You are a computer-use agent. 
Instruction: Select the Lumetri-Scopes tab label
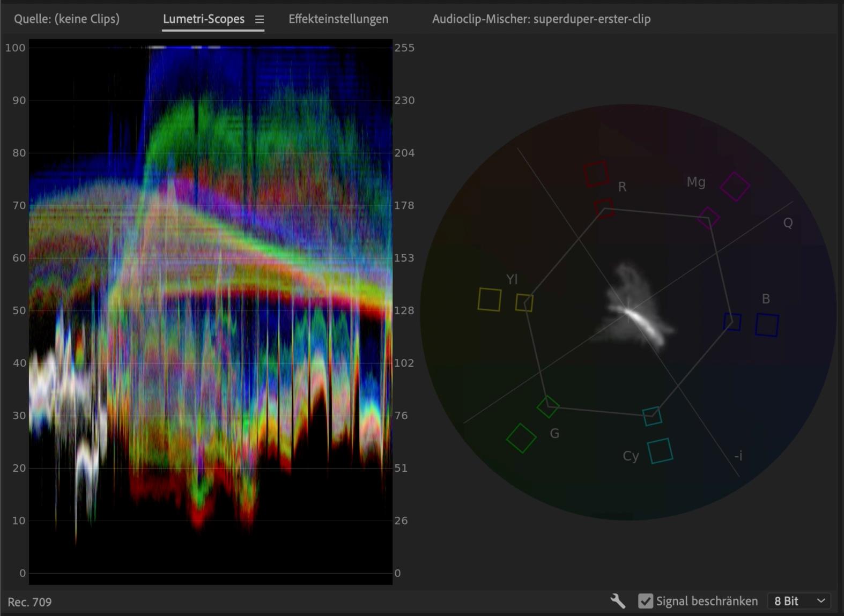203,19
